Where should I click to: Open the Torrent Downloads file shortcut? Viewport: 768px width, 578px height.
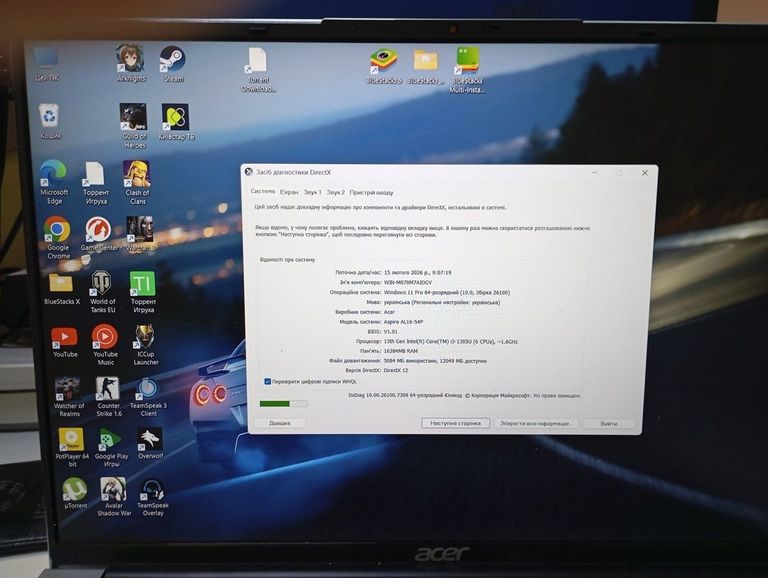click(x=258, y=69)
